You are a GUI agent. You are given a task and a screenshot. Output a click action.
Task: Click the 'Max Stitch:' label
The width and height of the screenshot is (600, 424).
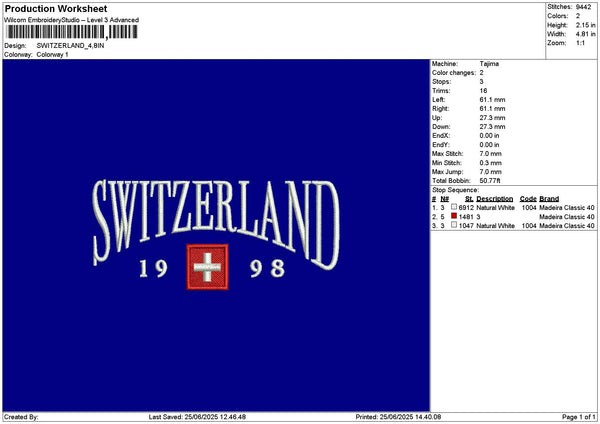click(x=447, y=154)
